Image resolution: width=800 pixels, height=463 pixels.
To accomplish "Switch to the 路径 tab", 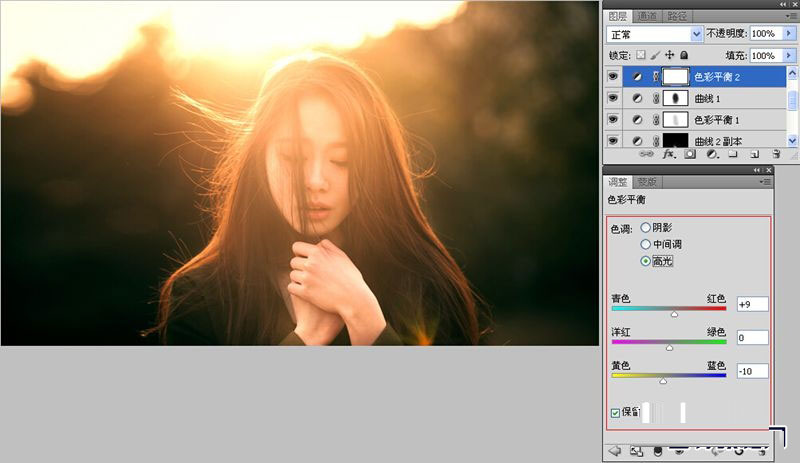I will (x=677, y=16).
